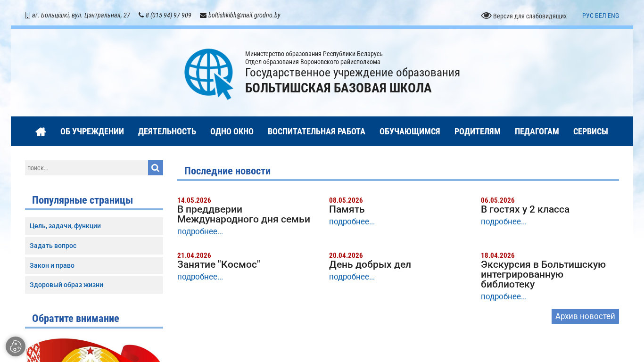The height and width of the screenshot is (362, 644).
Task: Click the building icon beside the address
Action: [x=27, y=15]
